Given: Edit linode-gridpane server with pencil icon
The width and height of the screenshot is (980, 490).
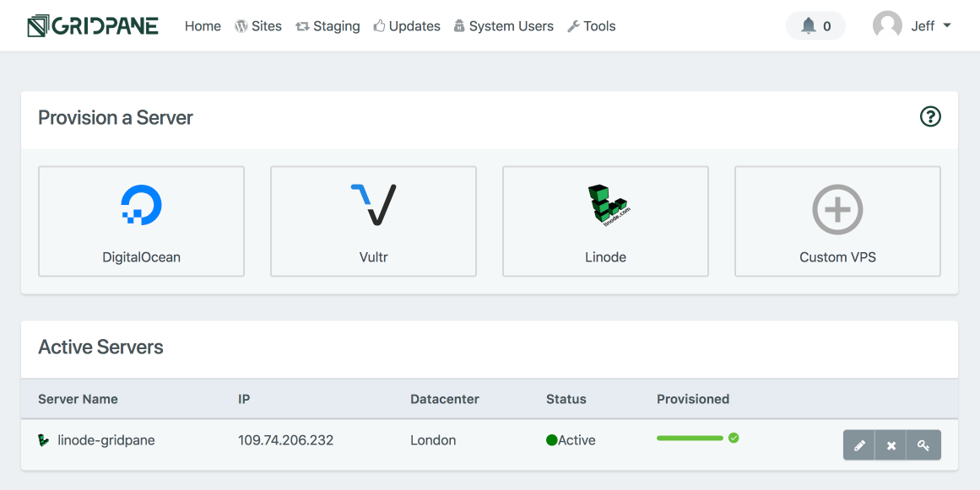Looking at the screenshot, I should (859, 445).
